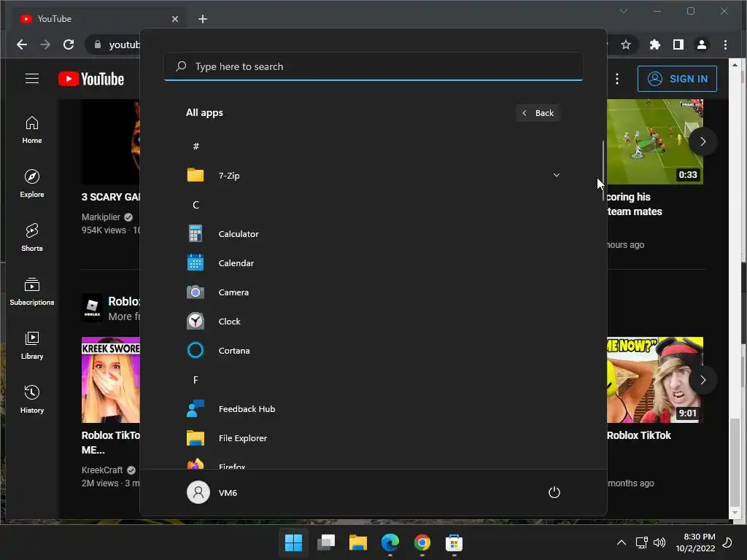The height and width of the screenshot is (560, 747).
Task: Open Markiplier channel link
Action: [x=101, y=217]
